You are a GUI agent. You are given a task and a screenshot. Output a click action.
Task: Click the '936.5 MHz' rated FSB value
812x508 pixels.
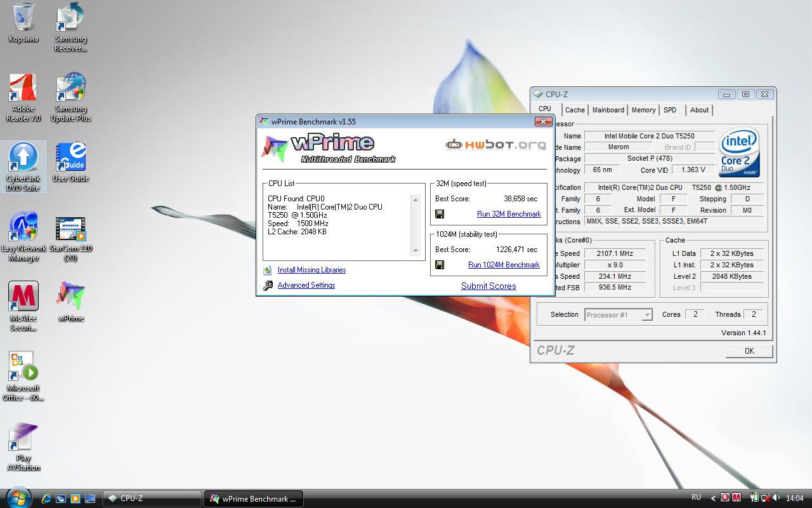[x=615, y=288]
